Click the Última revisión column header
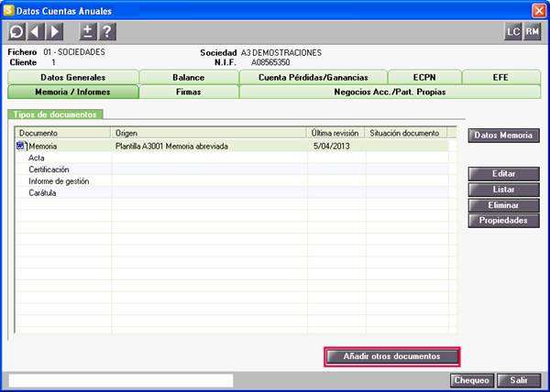Image resolution: width=550 pixels, height=392 pixels. coord(336,133)
